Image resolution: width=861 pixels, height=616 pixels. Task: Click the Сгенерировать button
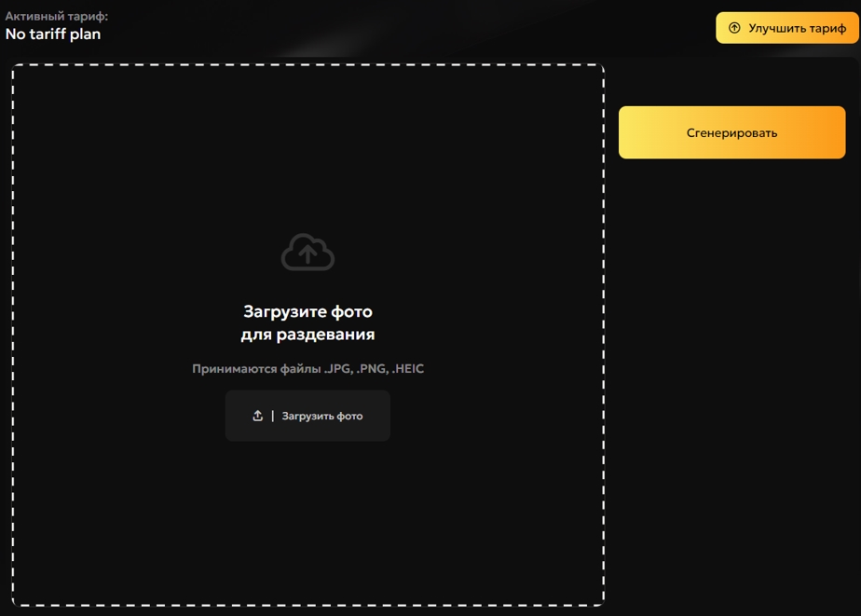point(732,133)
